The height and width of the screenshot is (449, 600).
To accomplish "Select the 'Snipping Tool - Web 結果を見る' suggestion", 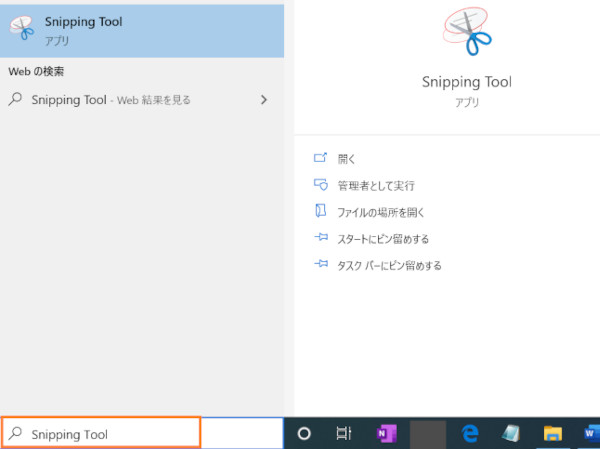I will pos(142,100).
